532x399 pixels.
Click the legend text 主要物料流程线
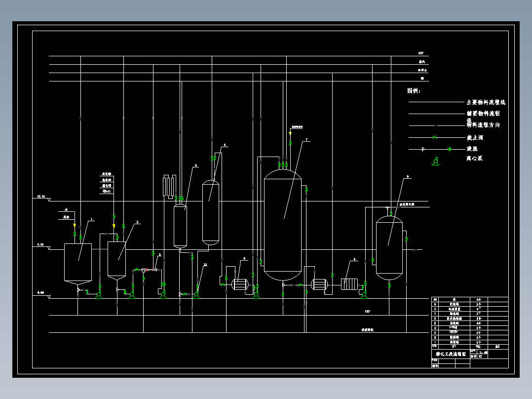point(486,102)
